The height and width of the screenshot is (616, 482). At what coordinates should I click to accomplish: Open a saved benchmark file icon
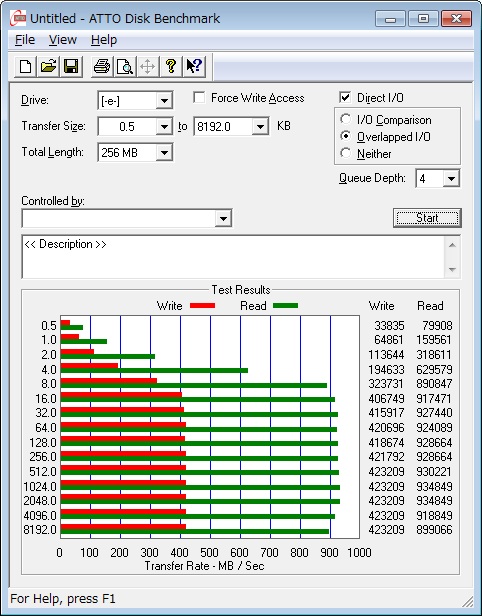(48, 66)
